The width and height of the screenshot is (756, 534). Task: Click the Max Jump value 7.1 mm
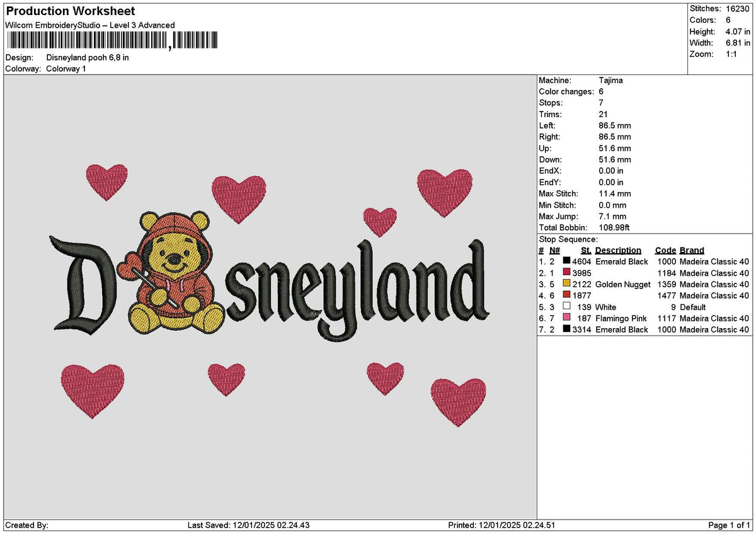click(613, 217)
